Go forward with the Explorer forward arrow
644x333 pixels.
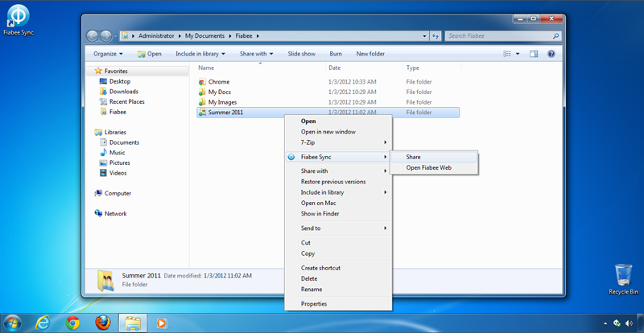pos(106,36)
